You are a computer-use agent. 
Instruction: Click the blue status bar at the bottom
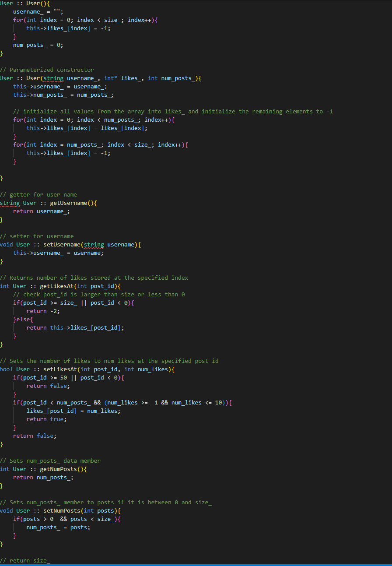tap(196, 565)
